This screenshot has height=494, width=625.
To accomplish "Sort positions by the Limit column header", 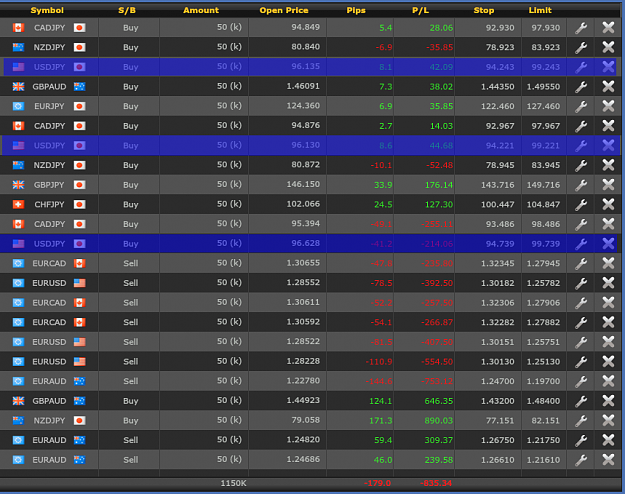I will pos(540,10).
